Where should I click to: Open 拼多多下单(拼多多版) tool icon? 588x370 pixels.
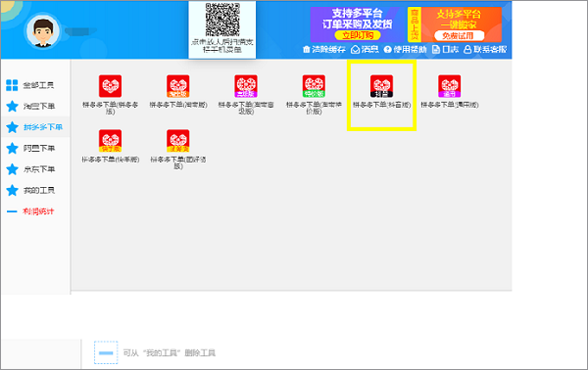pyautogui.click(x=110, y=86)
